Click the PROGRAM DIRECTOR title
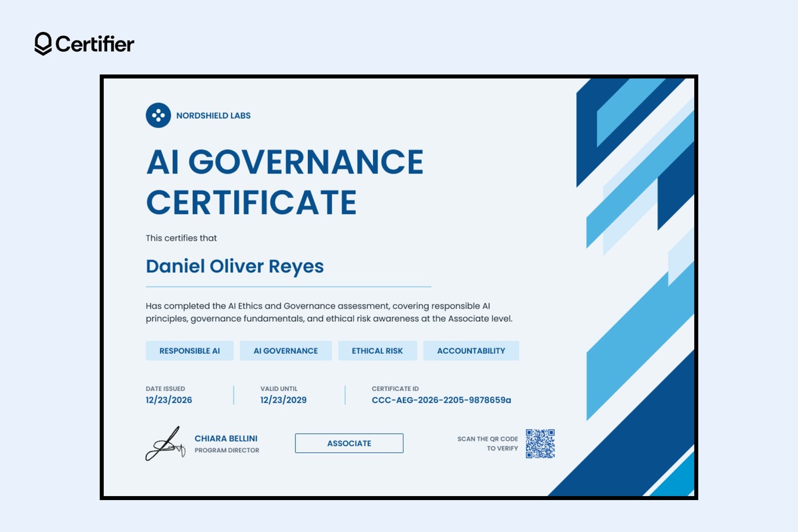Screen dimensions: 798x532 [227, 450]
